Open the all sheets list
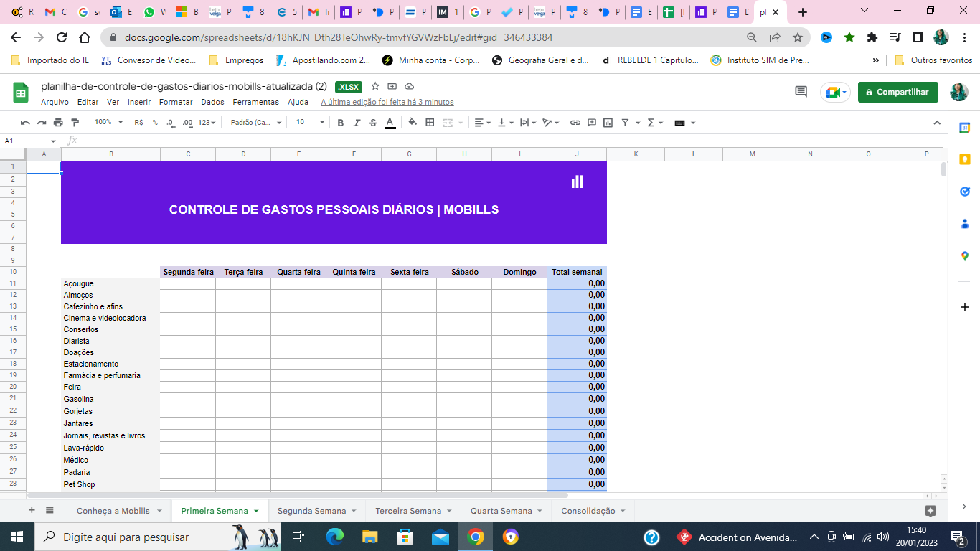Image resolution: width=980 pixels, height=551 pixels. [50, 510]
